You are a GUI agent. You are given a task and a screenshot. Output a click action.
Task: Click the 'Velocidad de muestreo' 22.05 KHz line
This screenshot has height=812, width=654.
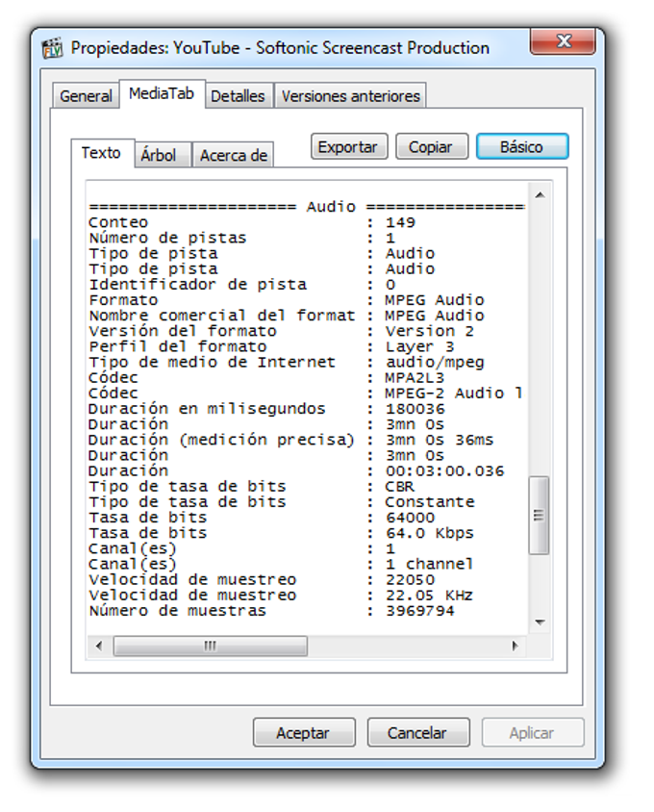coord(281,596)
